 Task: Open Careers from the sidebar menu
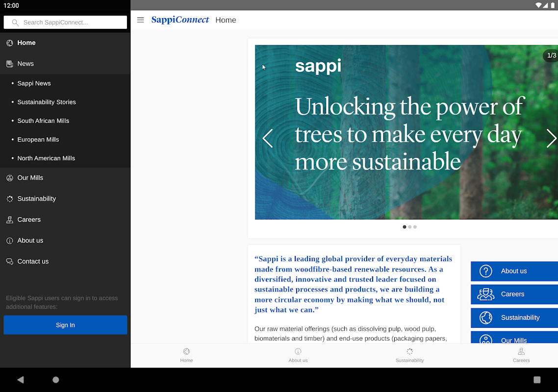29,220
